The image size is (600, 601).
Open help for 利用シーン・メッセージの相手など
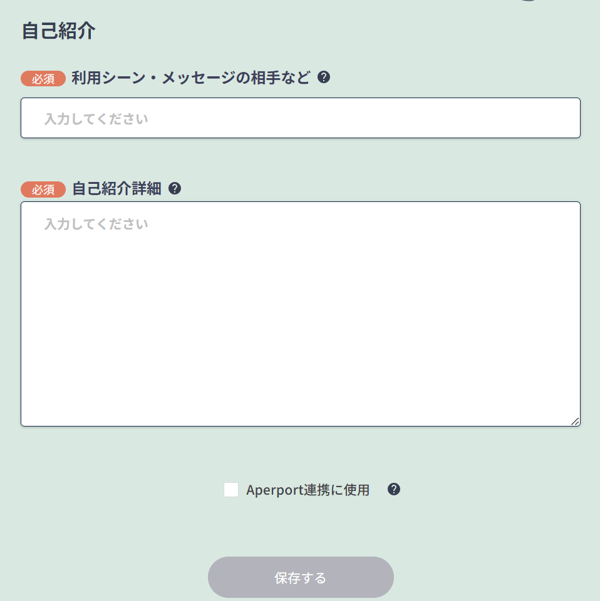click(x=324, y=77)
